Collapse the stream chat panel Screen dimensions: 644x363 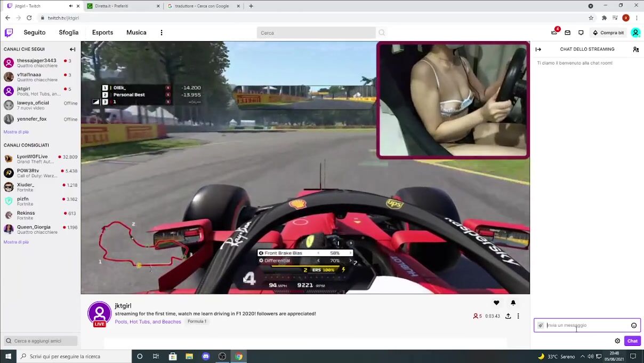538,49
